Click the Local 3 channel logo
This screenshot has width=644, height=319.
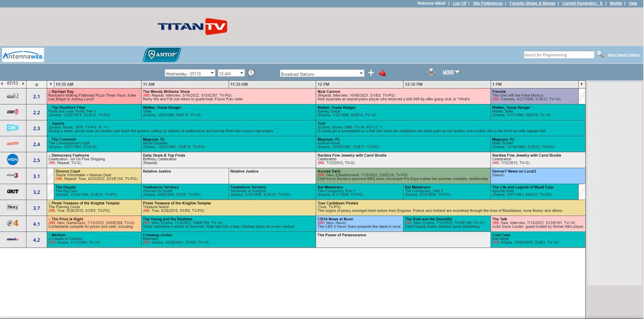13,175
